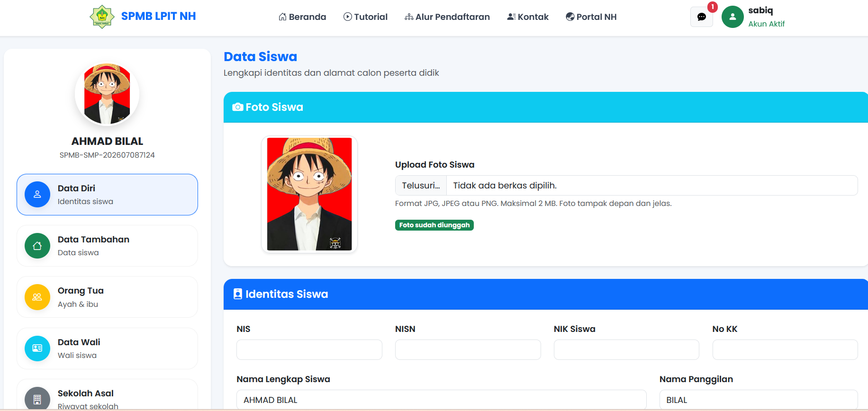Click the Nama Lengkap Siswa field
868x411 pixels.
point(442,400)
